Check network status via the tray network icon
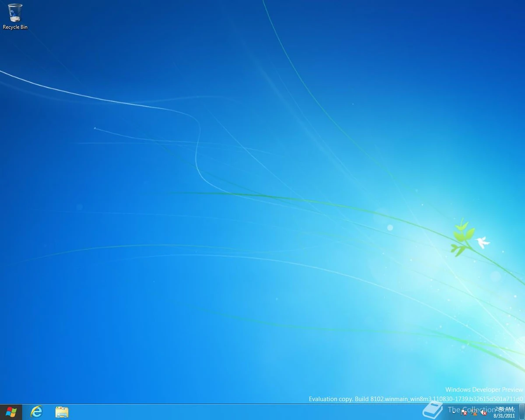 [474, 413]
